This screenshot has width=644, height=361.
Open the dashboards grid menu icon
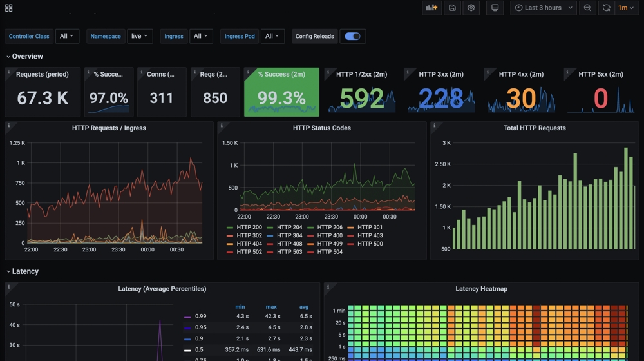[8, 8]
